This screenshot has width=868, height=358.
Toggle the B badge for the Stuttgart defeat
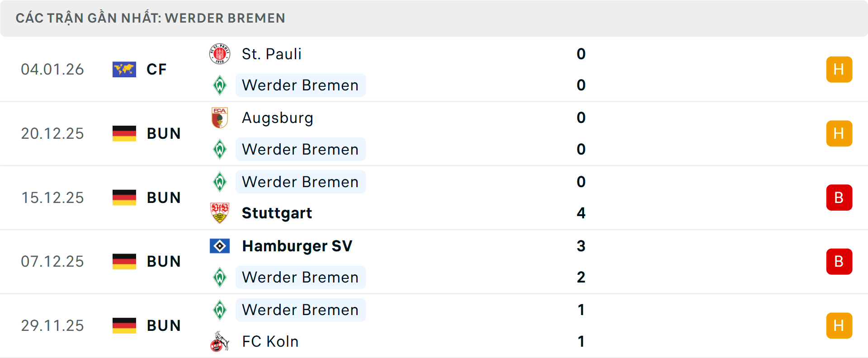[839, 198]
